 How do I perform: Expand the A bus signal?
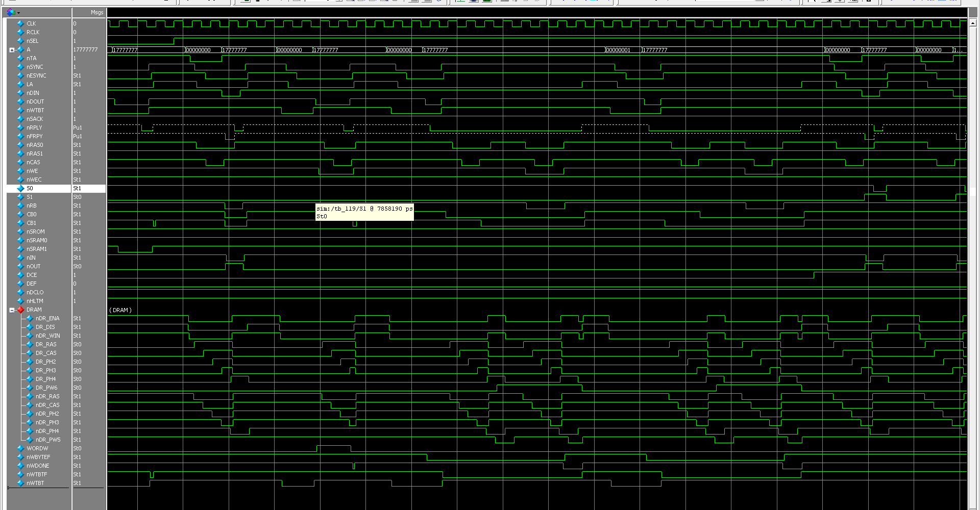[12, 50]
